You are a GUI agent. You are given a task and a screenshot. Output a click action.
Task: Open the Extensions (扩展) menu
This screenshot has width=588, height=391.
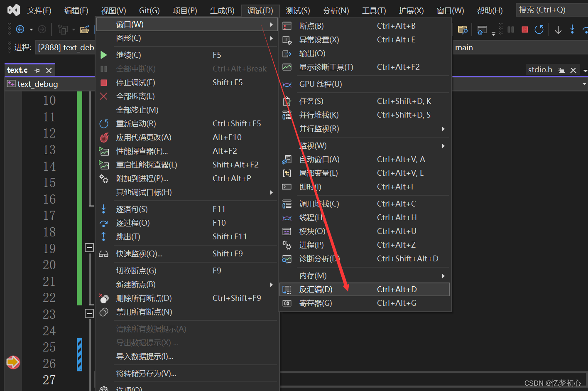click(411, 10)
